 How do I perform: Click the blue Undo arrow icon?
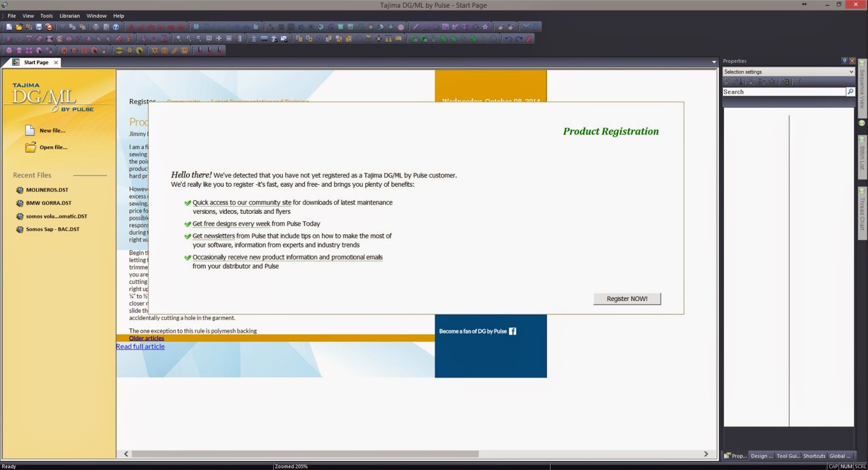click(508, 39)
